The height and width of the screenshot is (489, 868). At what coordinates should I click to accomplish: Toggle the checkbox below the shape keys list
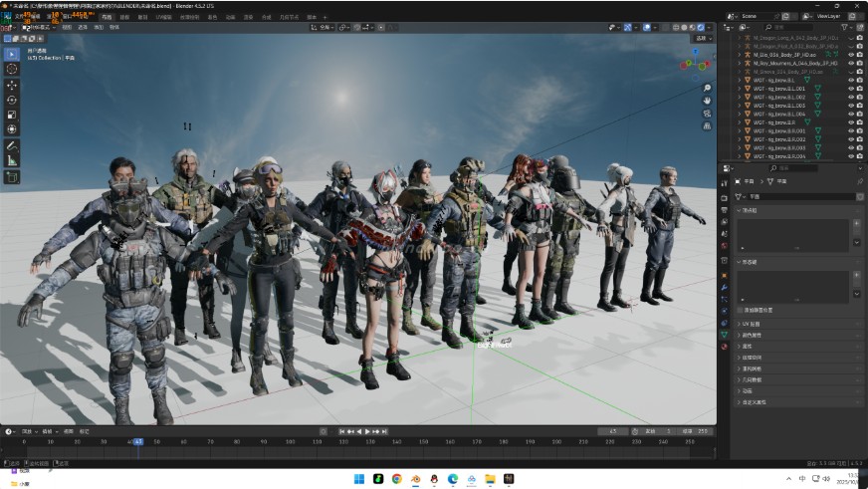click(741, 310)
